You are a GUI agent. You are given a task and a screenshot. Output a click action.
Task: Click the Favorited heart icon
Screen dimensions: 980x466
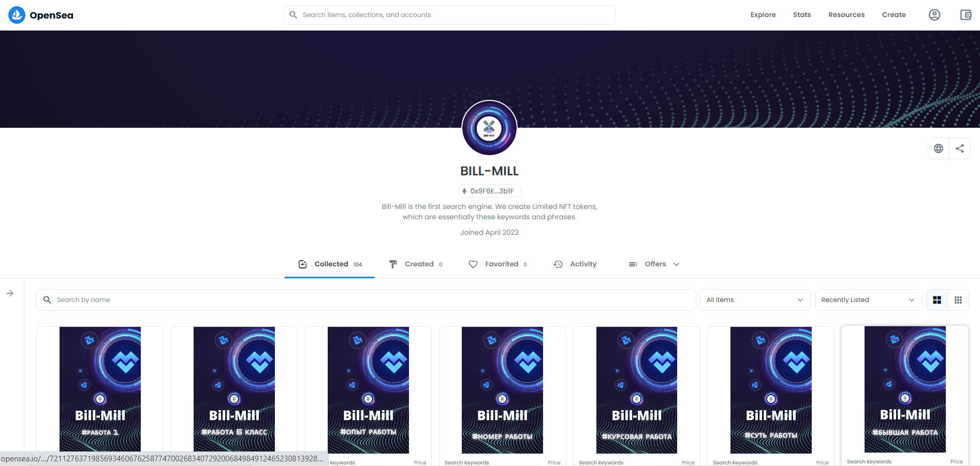coord(473,264)
